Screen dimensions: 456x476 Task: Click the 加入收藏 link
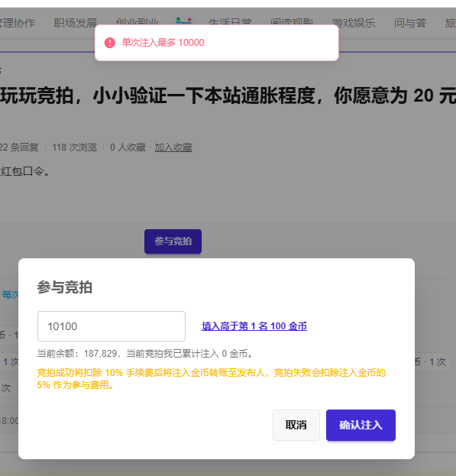click(173, 147)
